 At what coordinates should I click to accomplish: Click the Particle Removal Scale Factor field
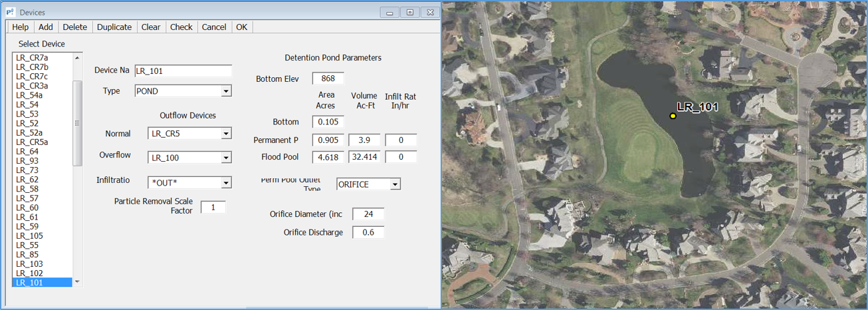[213, 207]
